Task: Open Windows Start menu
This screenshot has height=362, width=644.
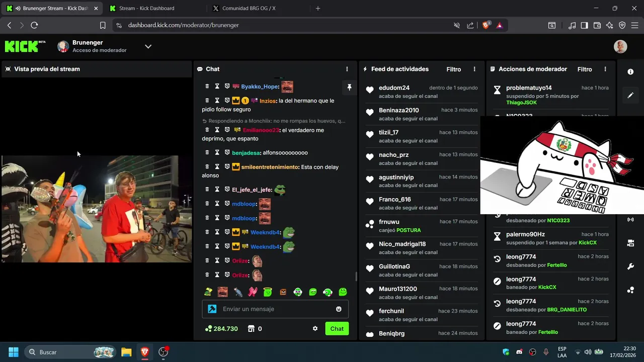Action: (14, 352)
